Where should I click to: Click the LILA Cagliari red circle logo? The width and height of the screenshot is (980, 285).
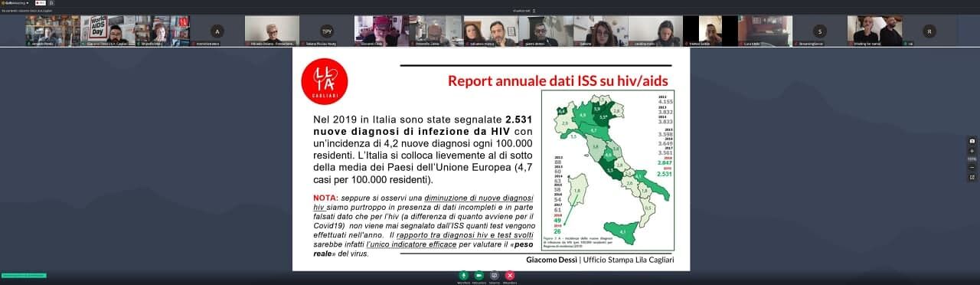point(325,82)
